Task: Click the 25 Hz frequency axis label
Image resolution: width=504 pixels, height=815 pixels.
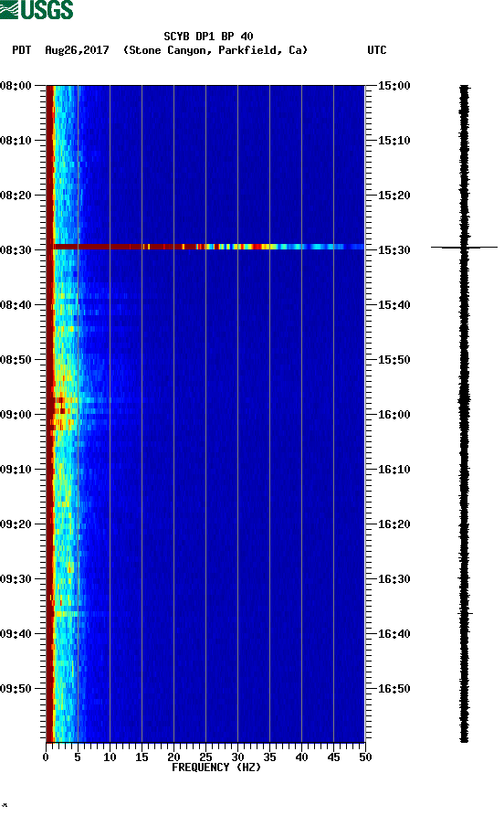Action: tap(205, 757)
